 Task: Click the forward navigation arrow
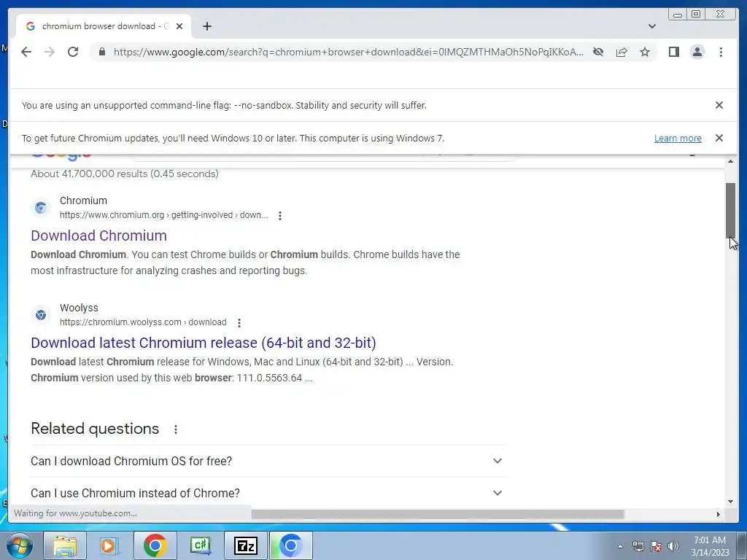click(x=50, y=52)
